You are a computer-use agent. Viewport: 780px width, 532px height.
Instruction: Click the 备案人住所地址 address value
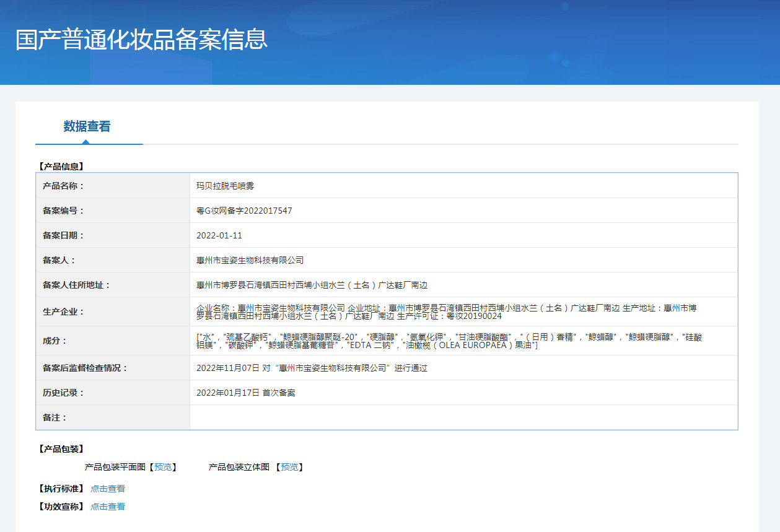[x=312, y=285]
